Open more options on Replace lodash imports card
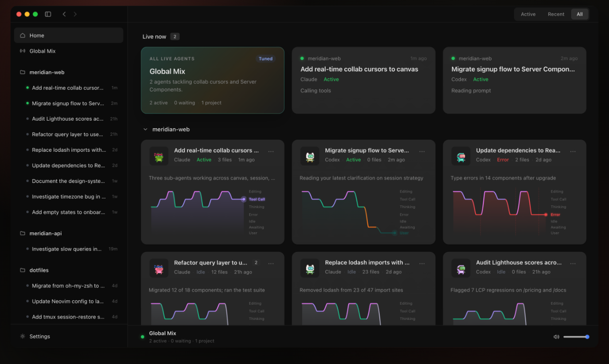609x364 pixels. coord(422,263)
